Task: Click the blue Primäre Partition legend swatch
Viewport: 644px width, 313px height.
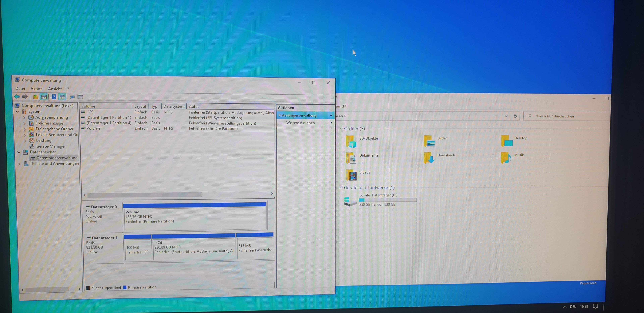Action: click(125, 287)
